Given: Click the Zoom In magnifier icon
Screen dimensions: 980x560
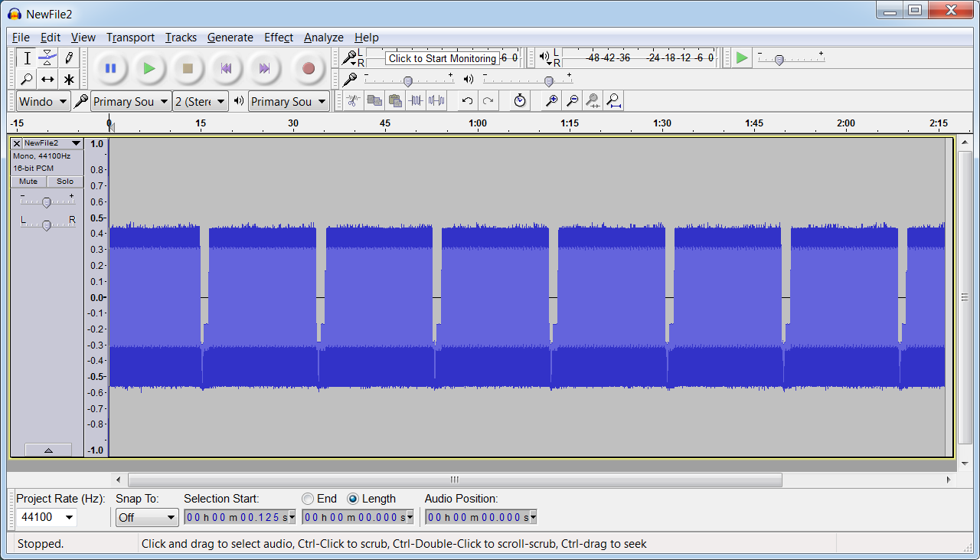Looking at the screenshot, I should [550, 100].
